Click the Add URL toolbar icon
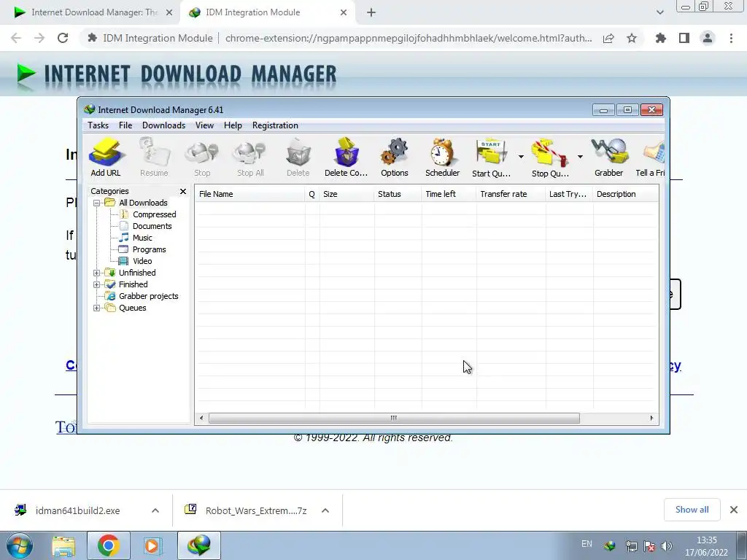747x560 pixels. (106, 157)
